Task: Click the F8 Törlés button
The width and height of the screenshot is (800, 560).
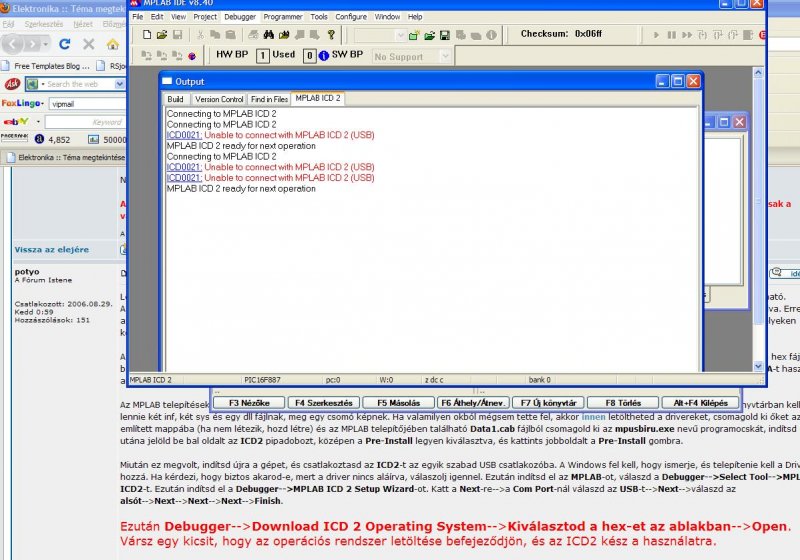Action: tap(623, 403)
